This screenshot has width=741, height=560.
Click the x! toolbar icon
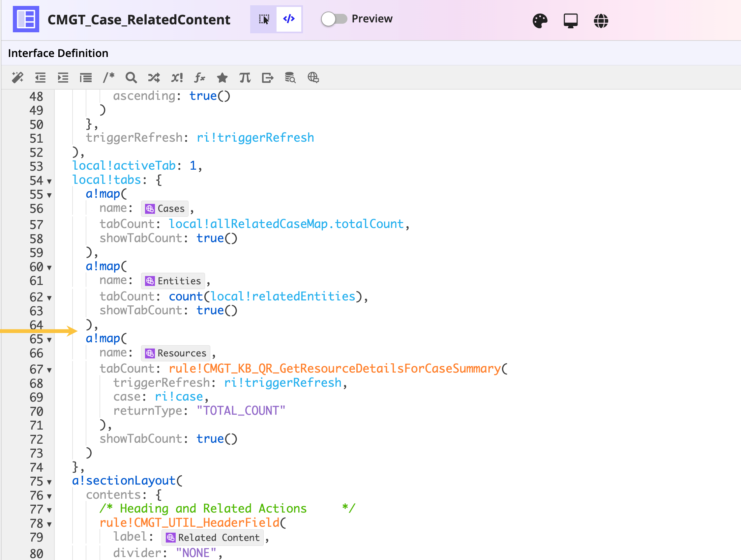pyautogui.click(x=177, y=78)
